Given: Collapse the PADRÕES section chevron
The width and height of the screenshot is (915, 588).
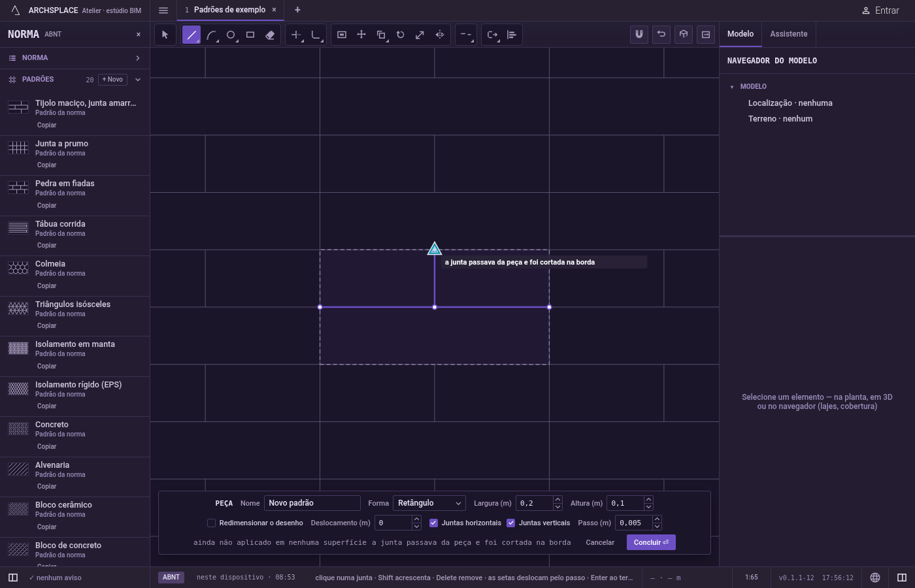Looking at the screenshot, I should pos(138,80).
